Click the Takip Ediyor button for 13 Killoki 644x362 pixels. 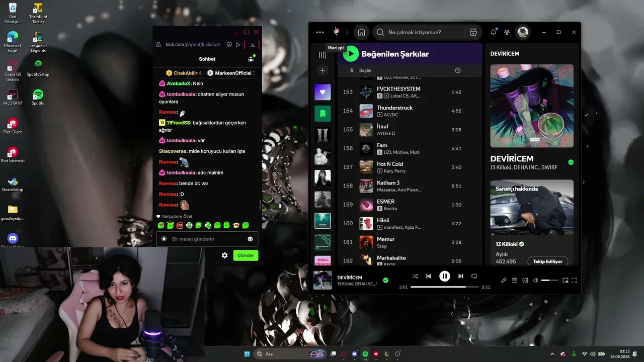(x=547, y=261)
